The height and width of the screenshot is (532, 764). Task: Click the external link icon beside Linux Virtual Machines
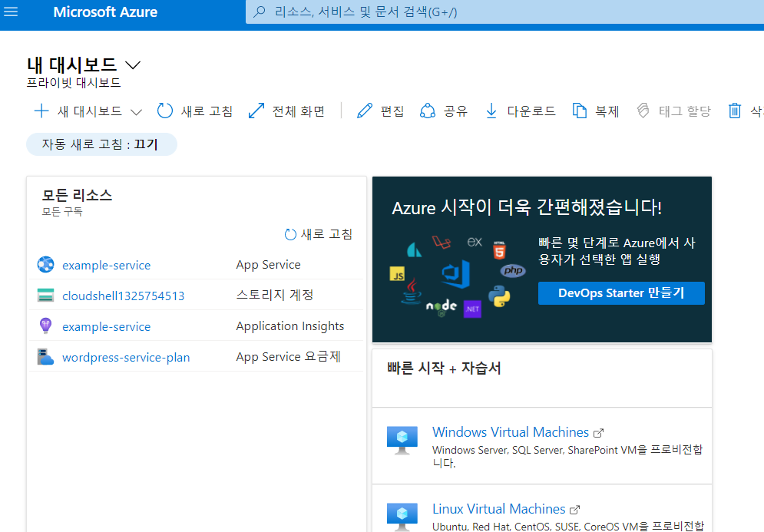tap(575, 510)
